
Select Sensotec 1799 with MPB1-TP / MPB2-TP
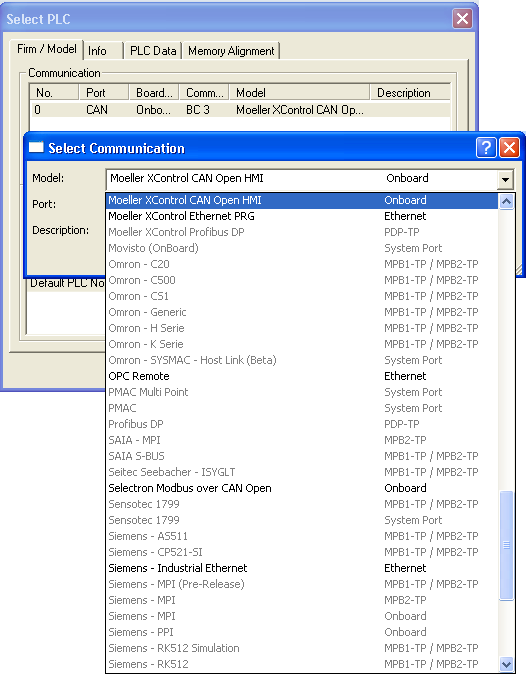tap(302, 504)
